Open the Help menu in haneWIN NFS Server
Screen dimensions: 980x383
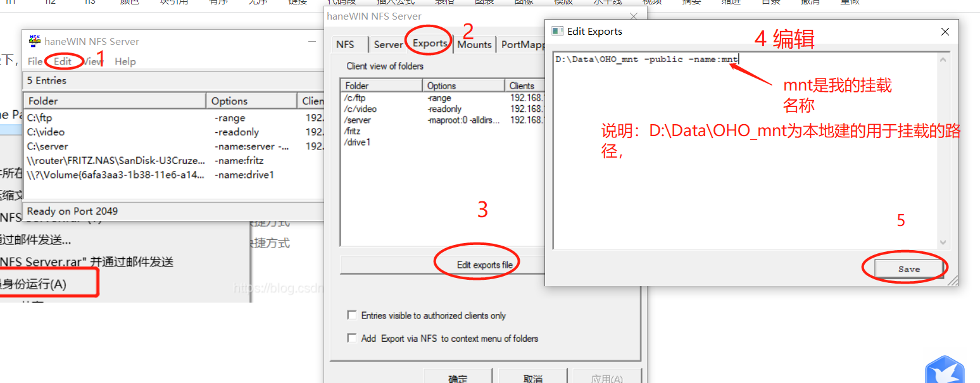[125, 61]
